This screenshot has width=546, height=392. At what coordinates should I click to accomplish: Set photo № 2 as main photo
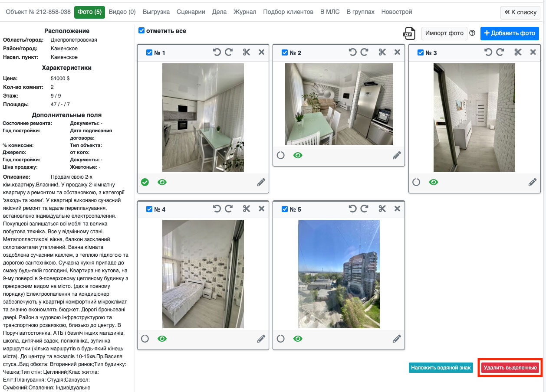pos(281,155)
